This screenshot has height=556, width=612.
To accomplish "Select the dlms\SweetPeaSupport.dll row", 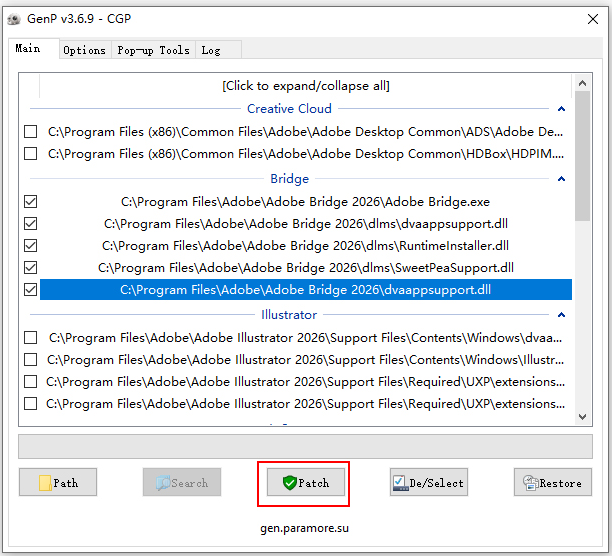I will point(306,268).
